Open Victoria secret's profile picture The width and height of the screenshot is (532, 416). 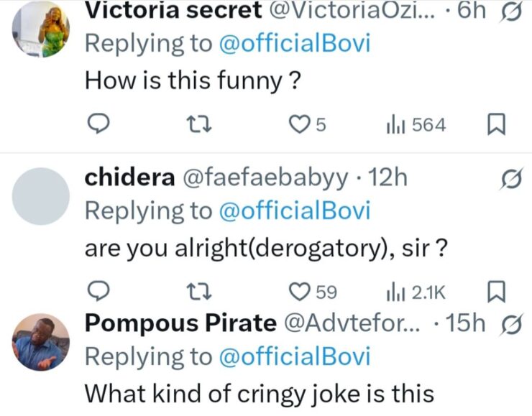coord(41,27)
